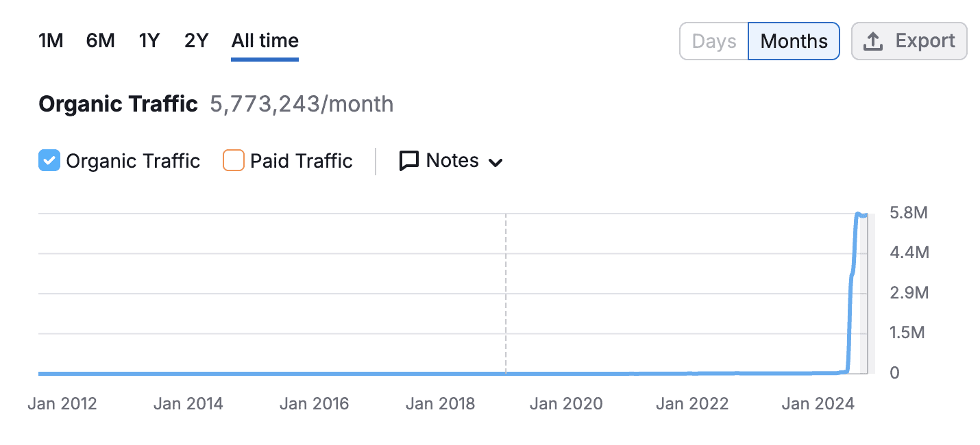Click the Export button
The width and height of the screenshot is (980, 445).
[909, 41]
